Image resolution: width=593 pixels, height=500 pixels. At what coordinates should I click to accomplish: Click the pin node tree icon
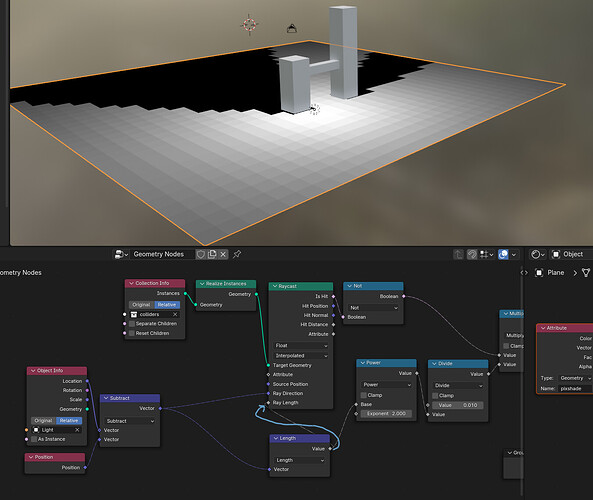(x=237, y=254)
